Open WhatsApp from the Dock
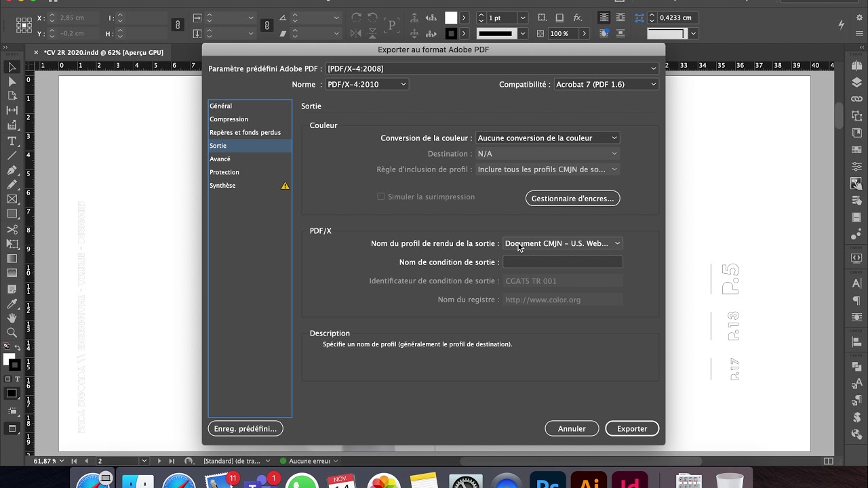The image size is (868, 488). (x=302, y=481)
